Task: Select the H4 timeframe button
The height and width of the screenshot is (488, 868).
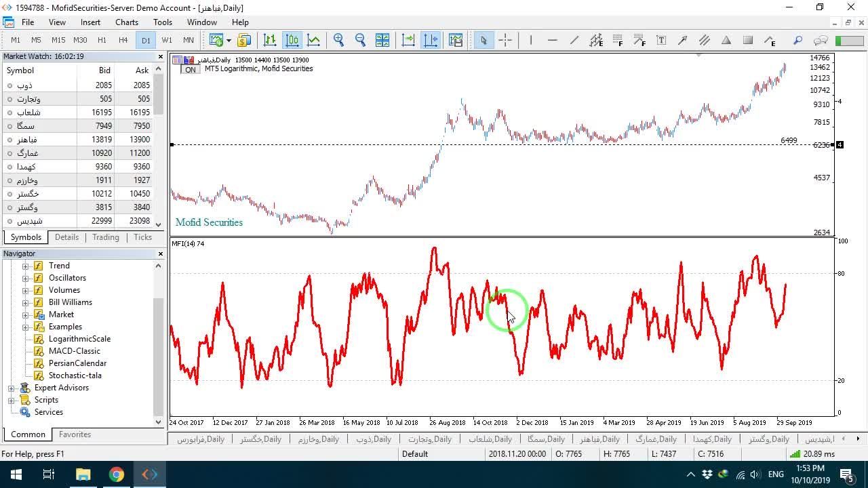Action: pyautogui.click(x=123, y=40)
